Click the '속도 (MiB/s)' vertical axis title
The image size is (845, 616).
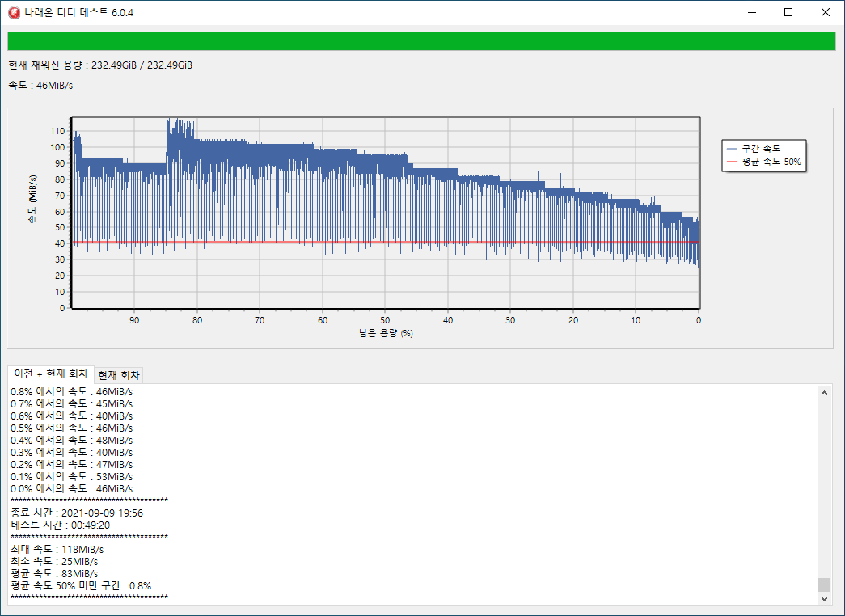click(33, 200)
